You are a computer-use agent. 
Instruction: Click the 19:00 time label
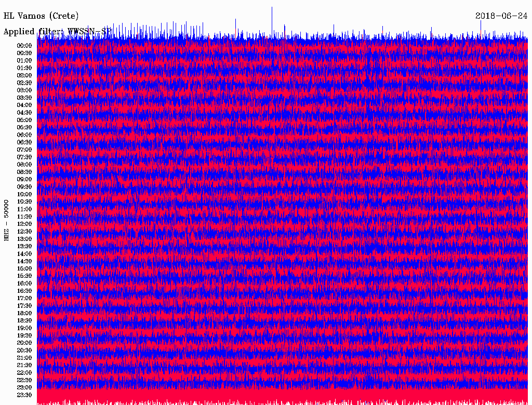click(x=24, y=328)
